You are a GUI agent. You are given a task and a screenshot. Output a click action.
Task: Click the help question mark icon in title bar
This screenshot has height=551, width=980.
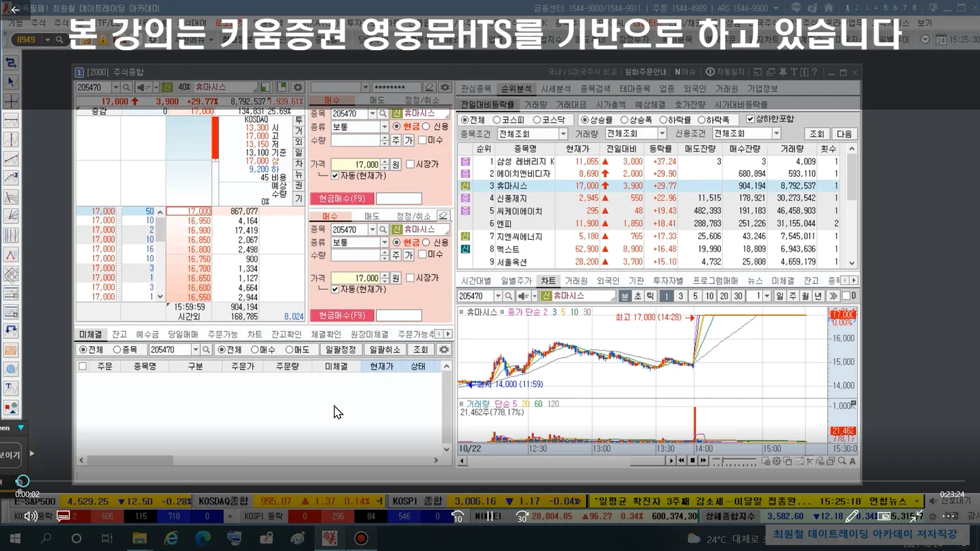(x=814, y=72)
